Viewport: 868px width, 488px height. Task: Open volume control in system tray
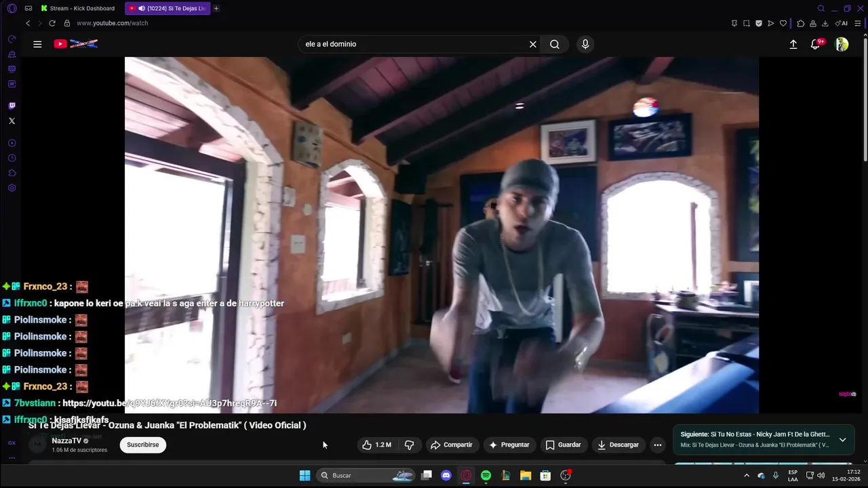tap(821, 476)
